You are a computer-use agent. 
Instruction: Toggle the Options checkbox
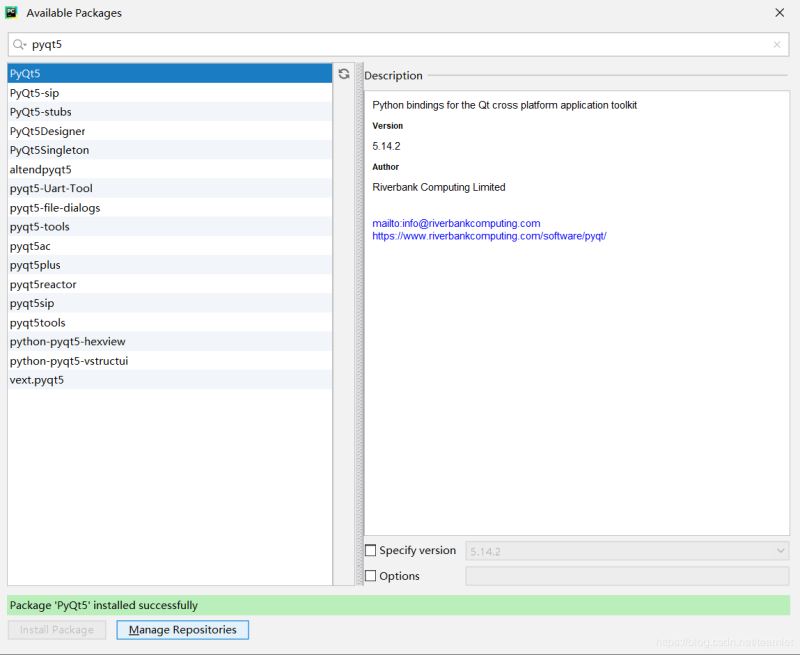pos(371,576)
